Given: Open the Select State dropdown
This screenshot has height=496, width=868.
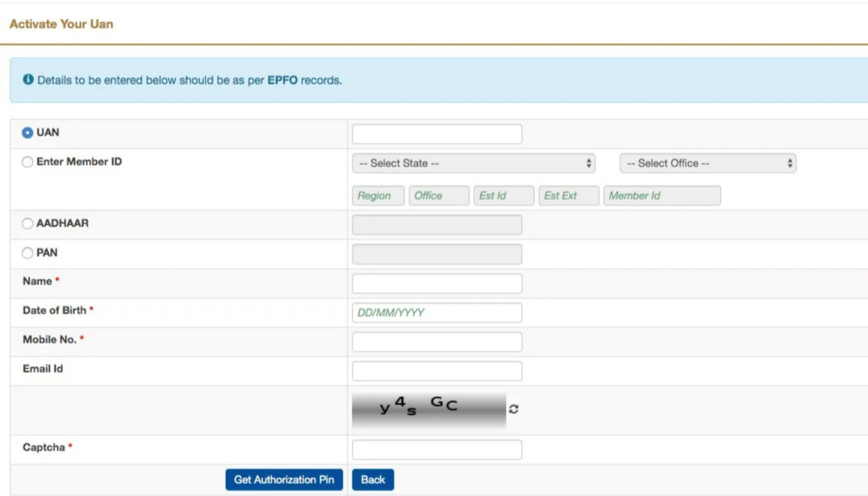Looking at the screenshot, I should tap(473, 163).
